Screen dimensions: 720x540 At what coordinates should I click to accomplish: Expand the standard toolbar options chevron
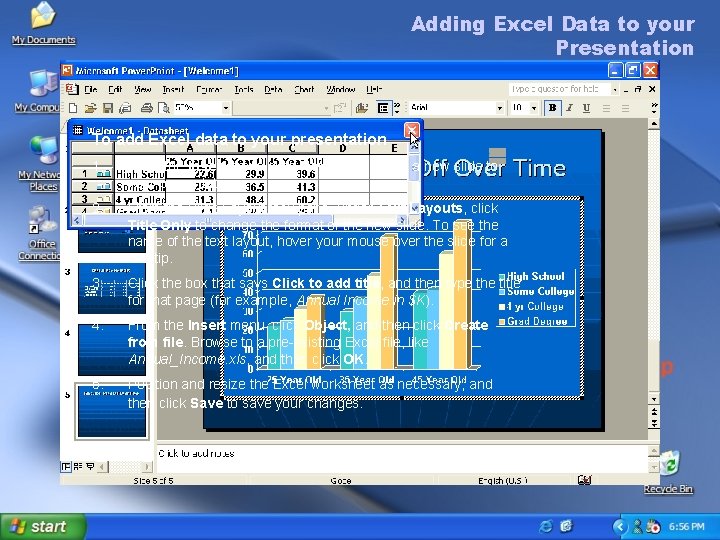click(x=397, y=108)
